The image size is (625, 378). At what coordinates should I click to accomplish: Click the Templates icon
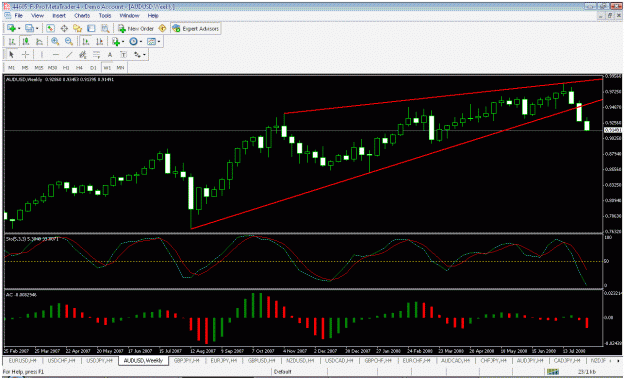(151, 41)
